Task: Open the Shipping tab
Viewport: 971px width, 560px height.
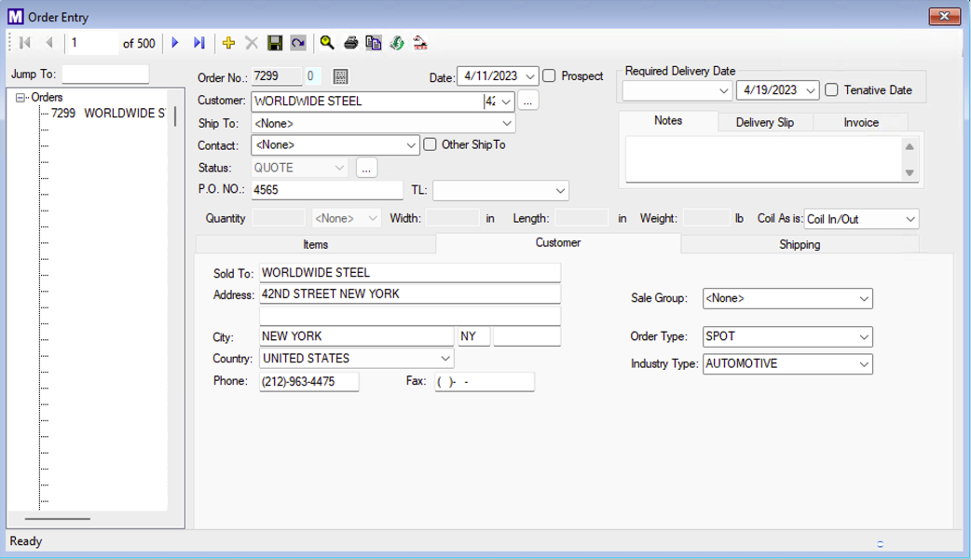Action: tap(799, 244)
